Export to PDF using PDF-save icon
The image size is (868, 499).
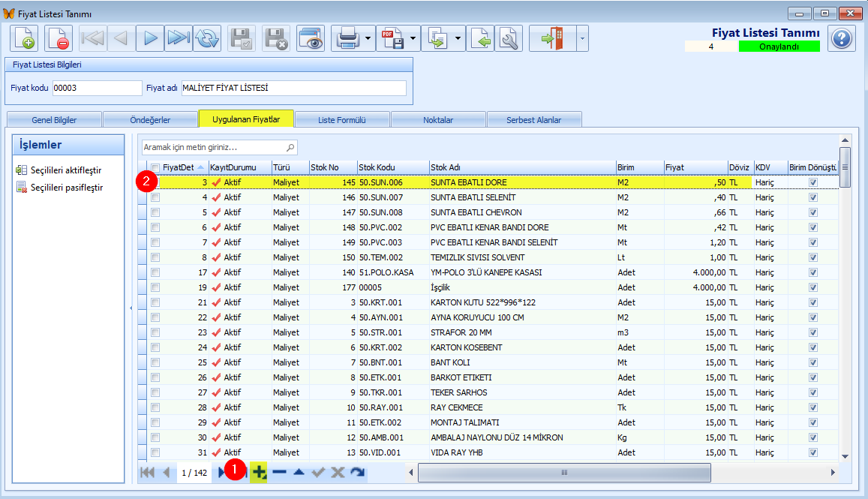(x=392, y=38)
